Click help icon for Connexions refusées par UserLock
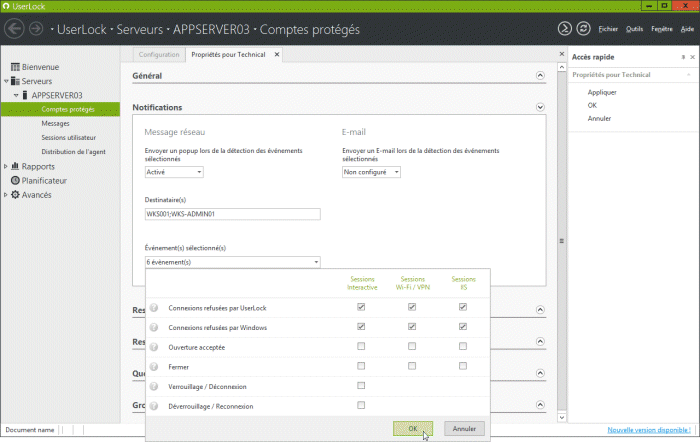The width and height of the screenshot is (700, 442). pos(154,308)
